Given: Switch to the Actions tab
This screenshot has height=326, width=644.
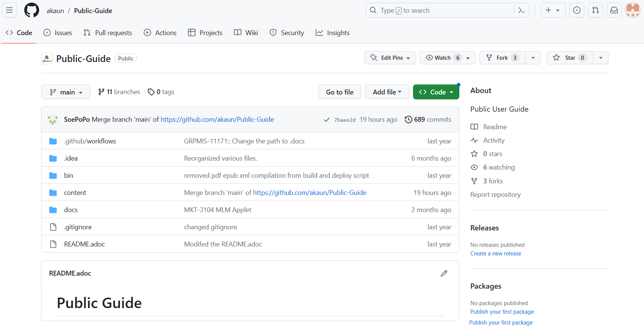Looking at the screenshot, I should (x=160, y=33).
